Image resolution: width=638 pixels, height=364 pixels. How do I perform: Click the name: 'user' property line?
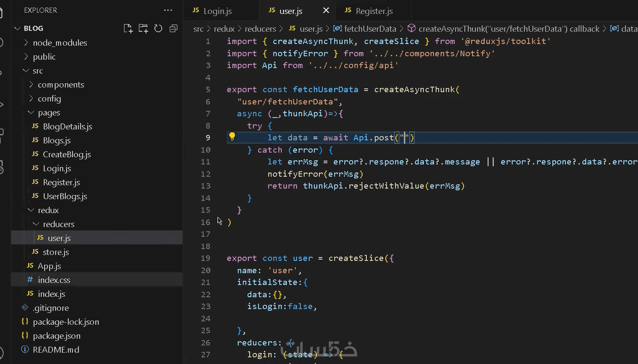[269, 271]
